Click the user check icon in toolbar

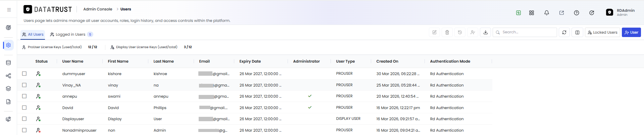coord(473,32)
